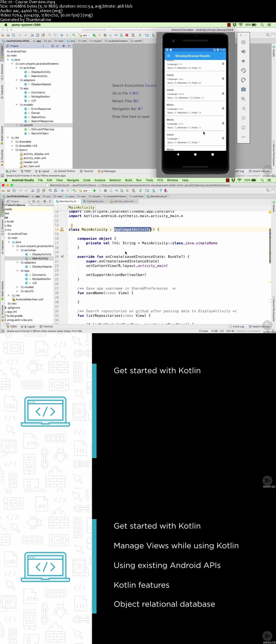The width and height of the screenshot is (276, 644).
Task: Toggle bookmark on mario Java Stars 50 card
Action: point(223,79)
